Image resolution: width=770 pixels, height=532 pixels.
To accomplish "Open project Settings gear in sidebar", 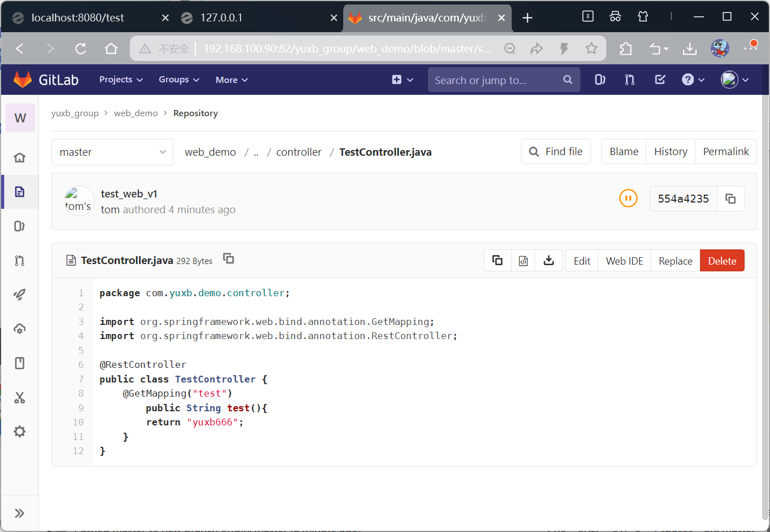I will 20,432.
